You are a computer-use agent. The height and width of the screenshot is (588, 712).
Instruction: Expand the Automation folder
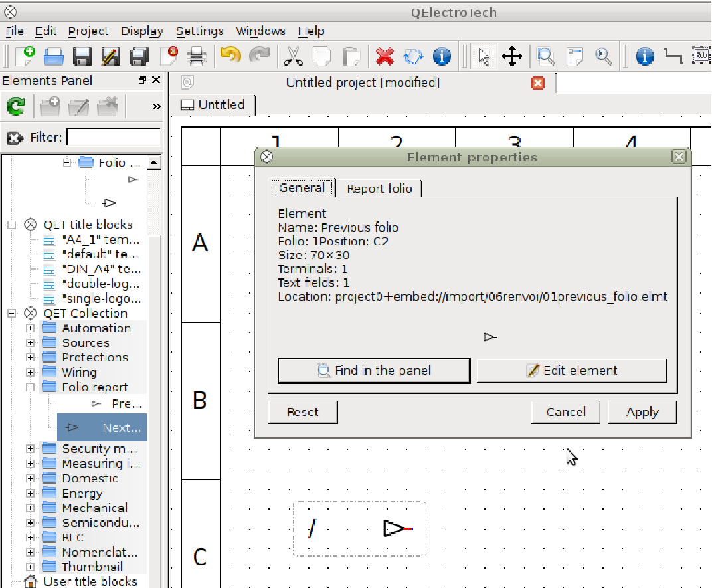coord(30,328)
